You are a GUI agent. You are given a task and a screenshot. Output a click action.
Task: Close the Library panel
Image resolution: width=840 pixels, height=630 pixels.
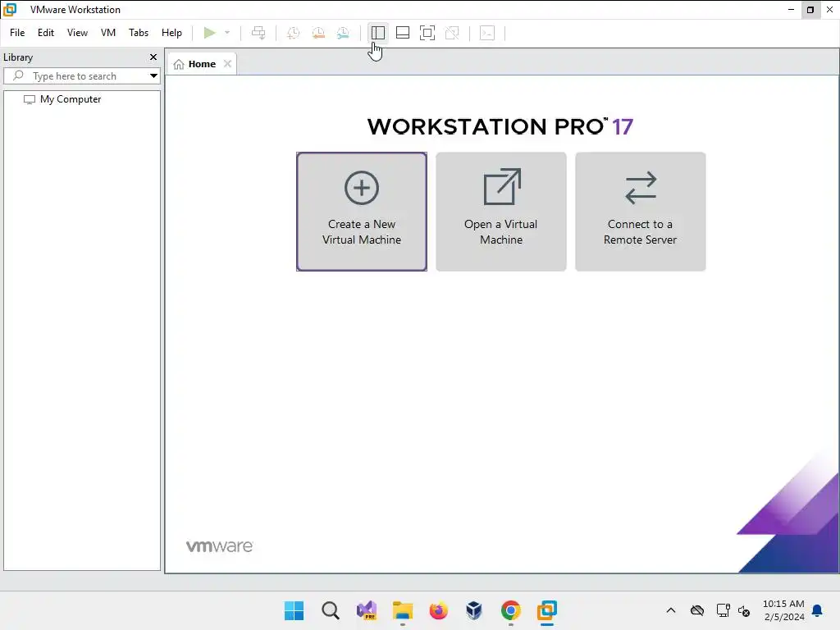153,57
